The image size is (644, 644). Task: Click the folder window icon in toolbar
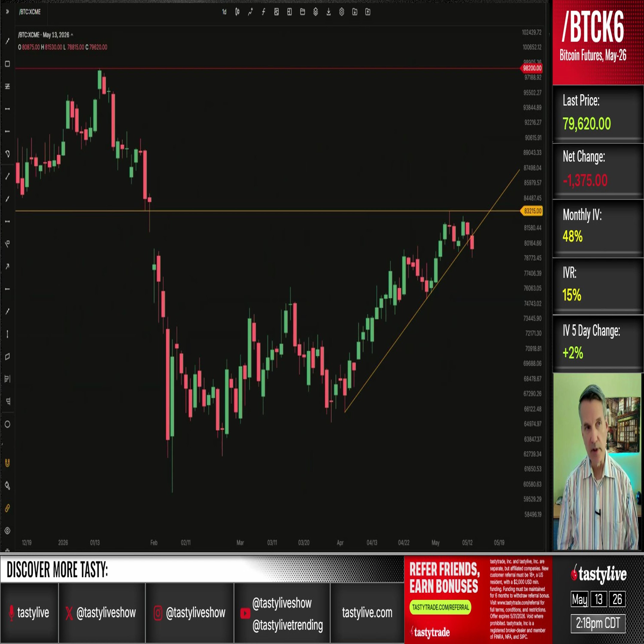point(302,12)
